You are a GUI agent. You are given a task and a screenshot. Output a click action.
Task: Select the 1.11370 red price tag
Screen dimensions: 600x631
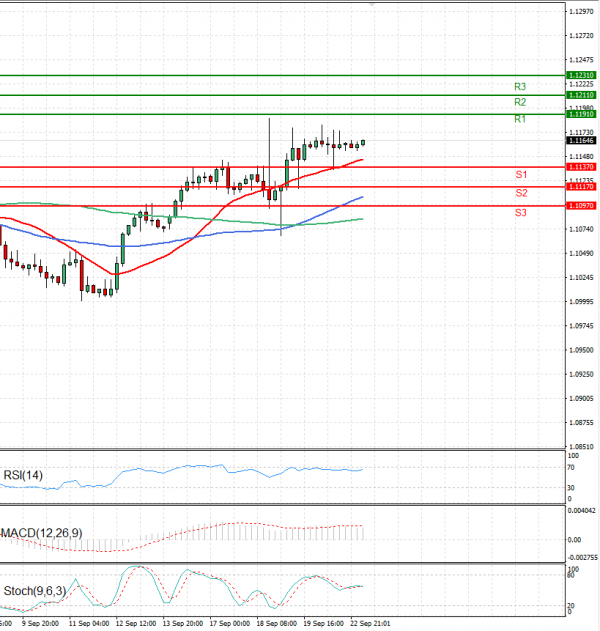(x=581, y=167)
